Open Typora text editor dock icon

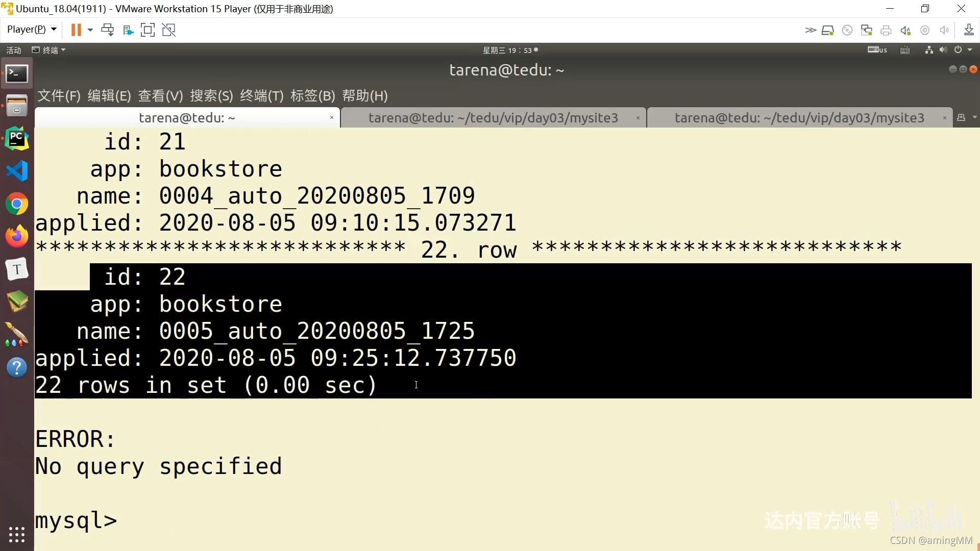click(x=17, y=269)
